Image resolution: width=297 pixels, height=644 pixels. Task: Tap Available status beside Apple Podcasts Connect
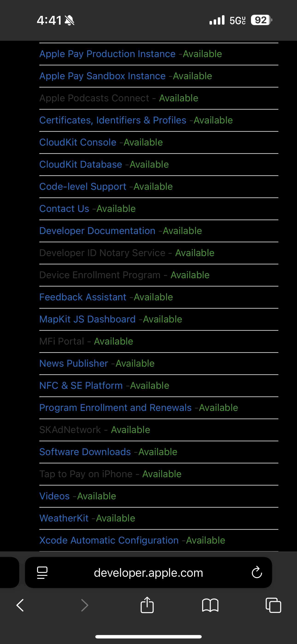[179, 98]
